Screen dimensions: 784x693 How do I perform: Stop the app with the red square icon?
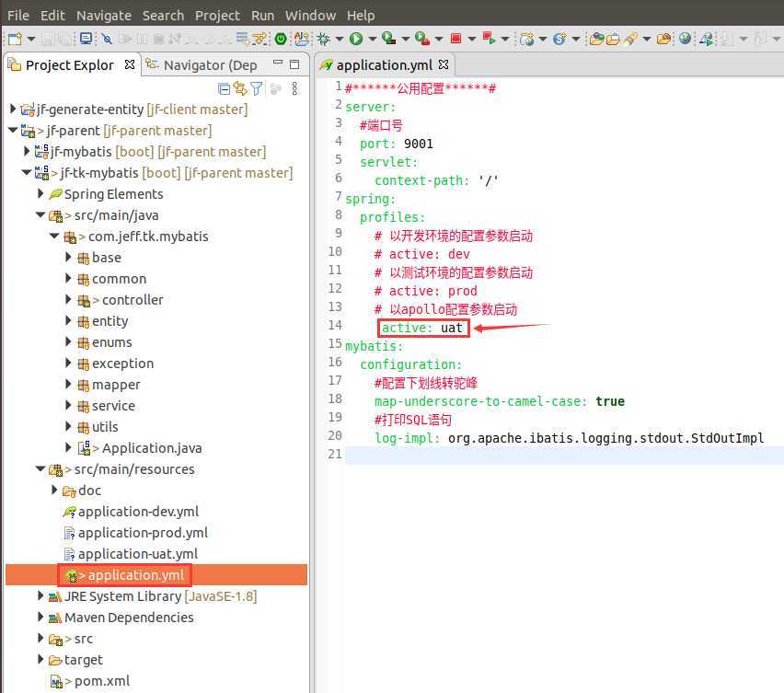pyautogui.click(x=455, y=39)
